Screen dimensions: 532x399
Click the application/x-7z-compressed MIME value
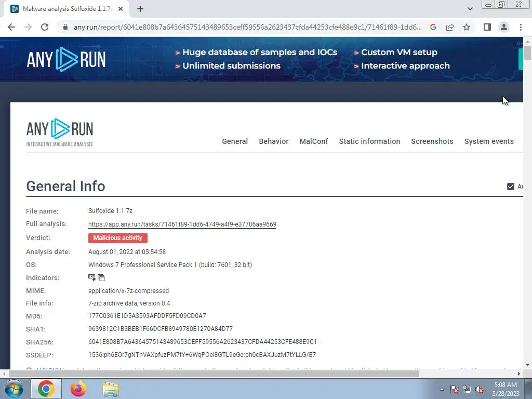coord(129,291)
